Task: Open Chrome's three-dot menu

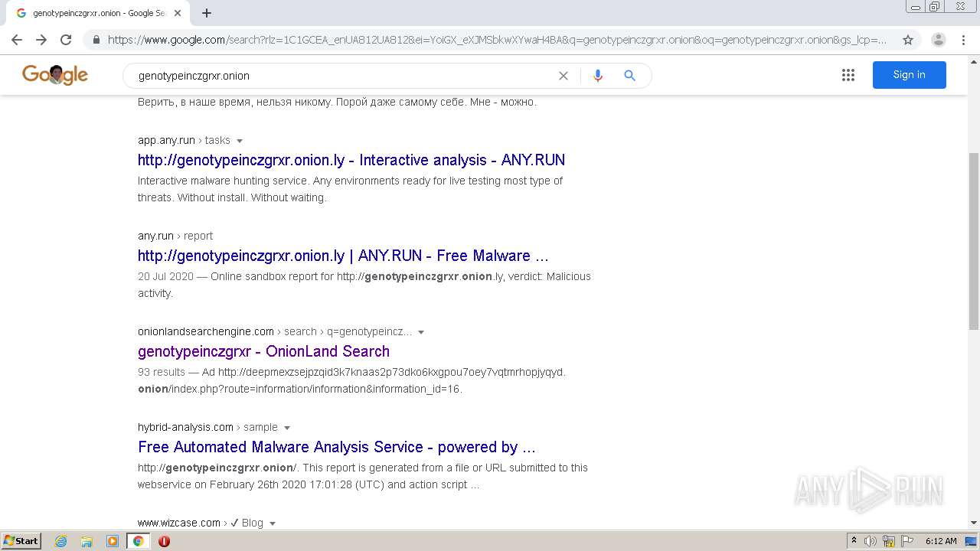Action: pyautogui.click(x=963, y=40)
